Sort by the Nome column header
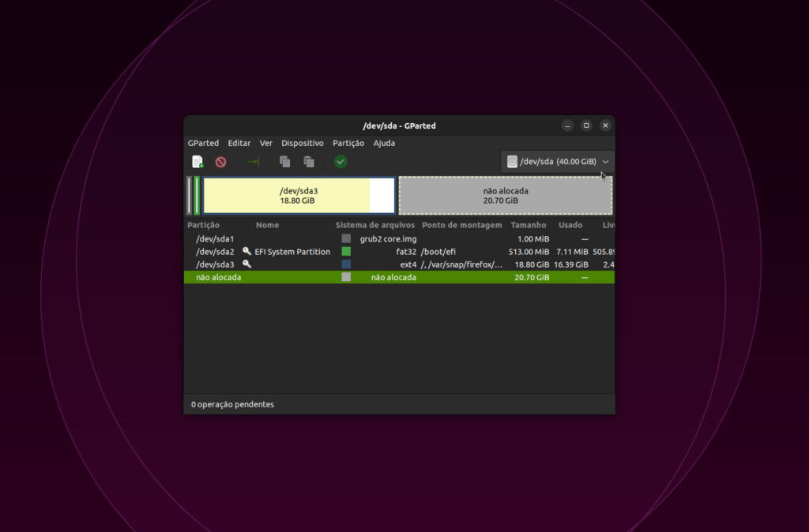This screenshot has height=532, width=809. [x=267, y=225]
